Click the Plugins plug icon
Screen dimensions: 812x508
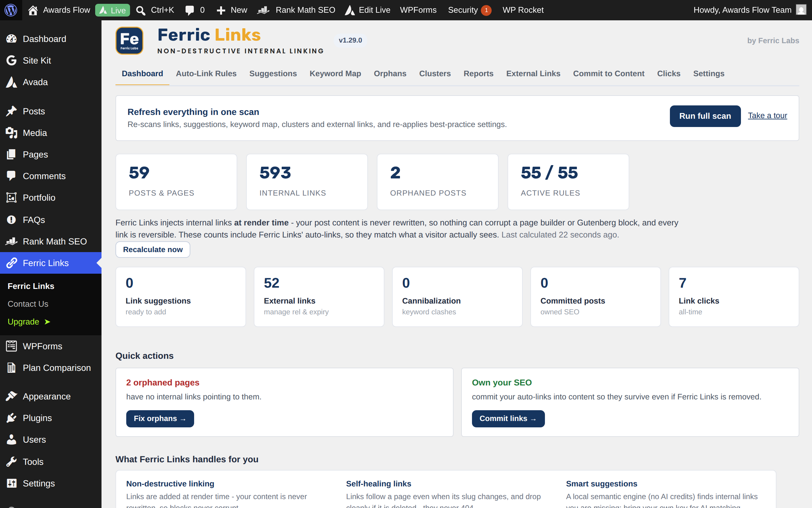tap(11, 418)
